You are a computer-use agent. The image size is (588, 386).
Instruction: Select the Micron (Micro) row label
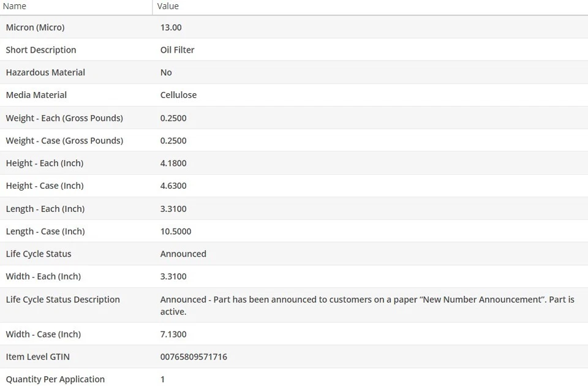[36, 28]
